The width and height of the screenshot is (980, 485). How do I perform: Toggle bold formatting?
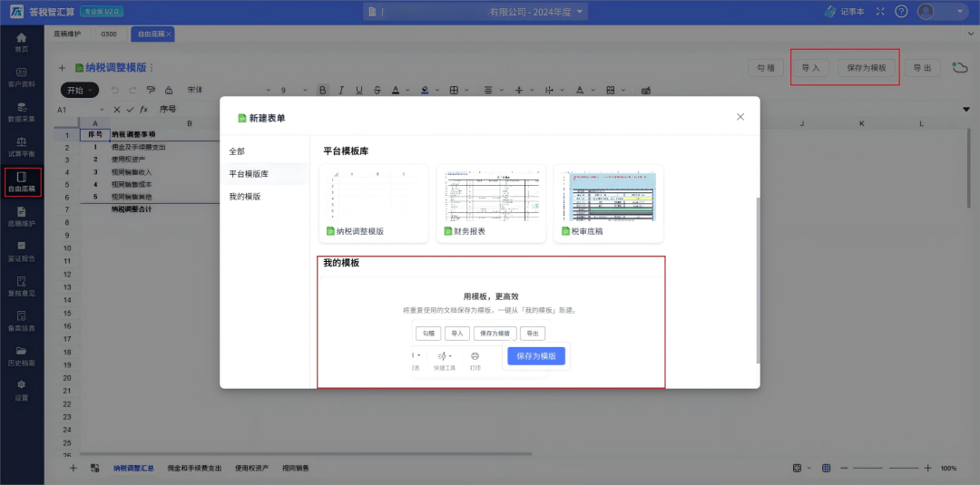322,90
